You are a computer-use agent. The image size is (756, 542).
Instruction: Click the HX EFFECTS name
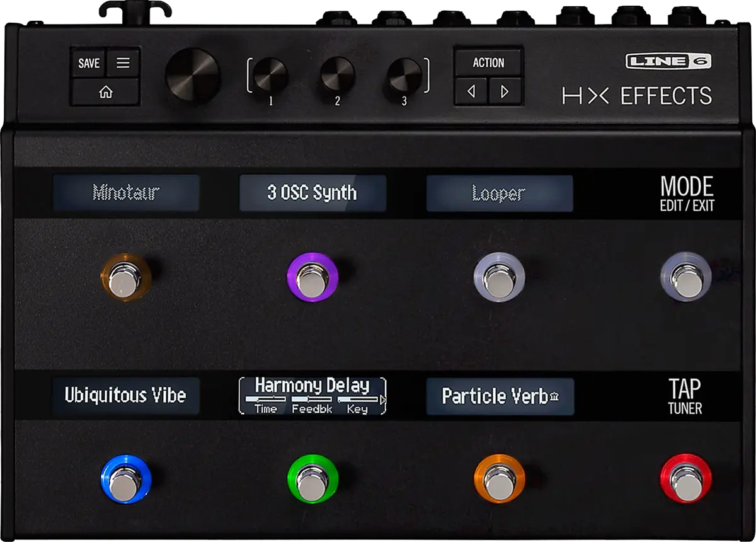tap(637, 96)
